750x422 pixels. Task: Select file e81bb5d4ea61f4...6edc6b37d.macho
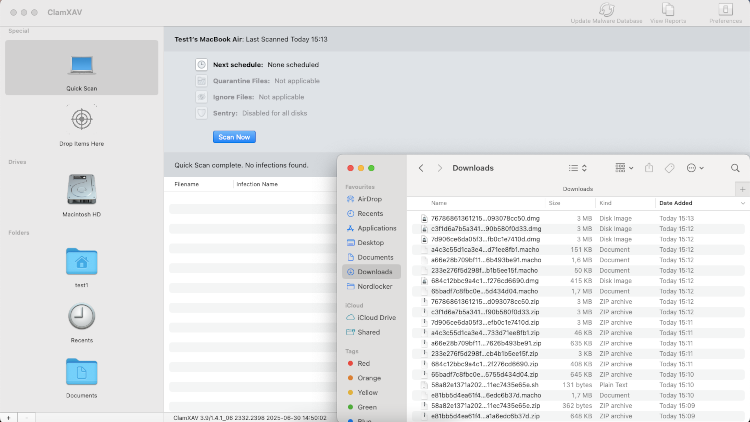pos(580,395)
